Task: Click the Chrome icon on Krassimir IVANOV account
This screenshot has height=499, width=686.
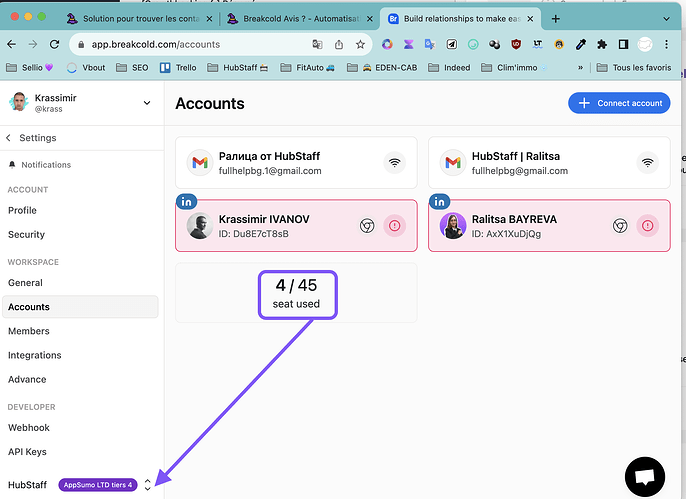Action: [x=367, y=226]
